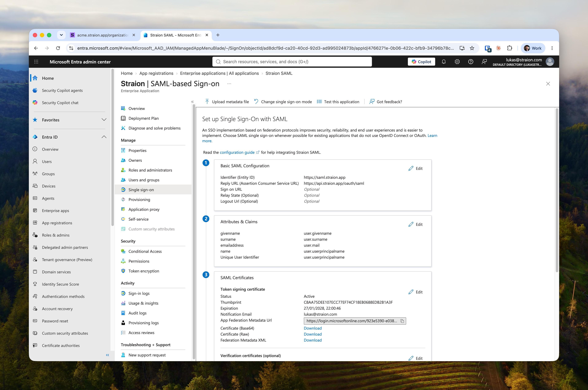Copy the App Federation Metadata Url

(x=402, y=321)
